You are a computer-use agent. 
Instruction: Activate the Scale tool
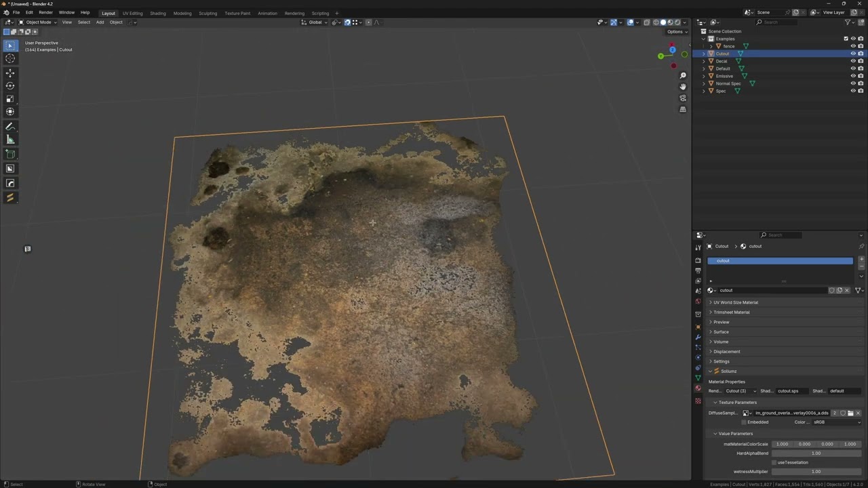pos(10,99)
